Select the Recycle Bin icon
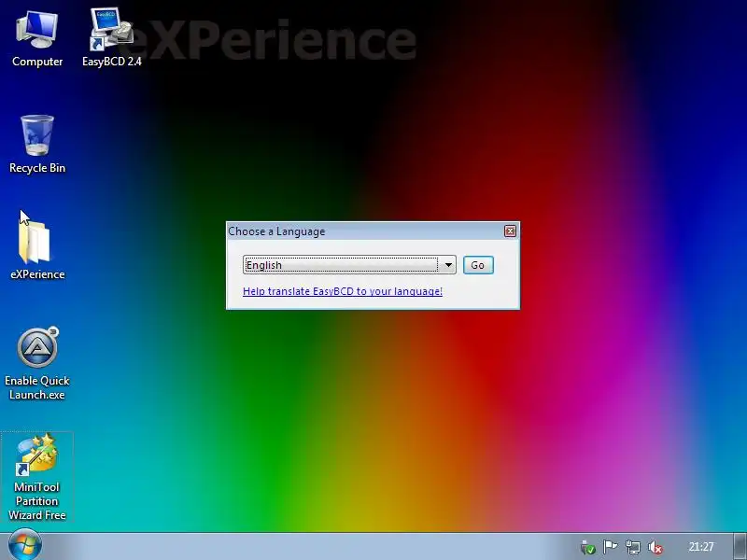The image size is (747, 560). 37,144
